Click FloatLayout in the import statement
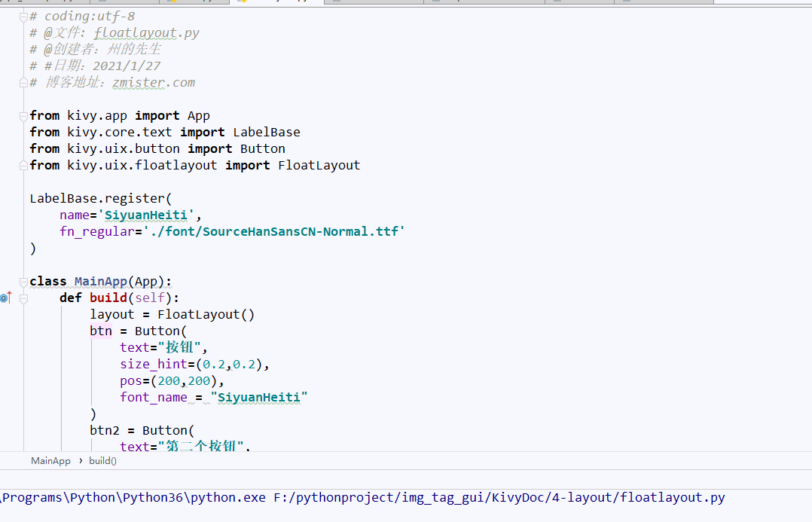This screenshot has height=522, width=812. [319, 165]
